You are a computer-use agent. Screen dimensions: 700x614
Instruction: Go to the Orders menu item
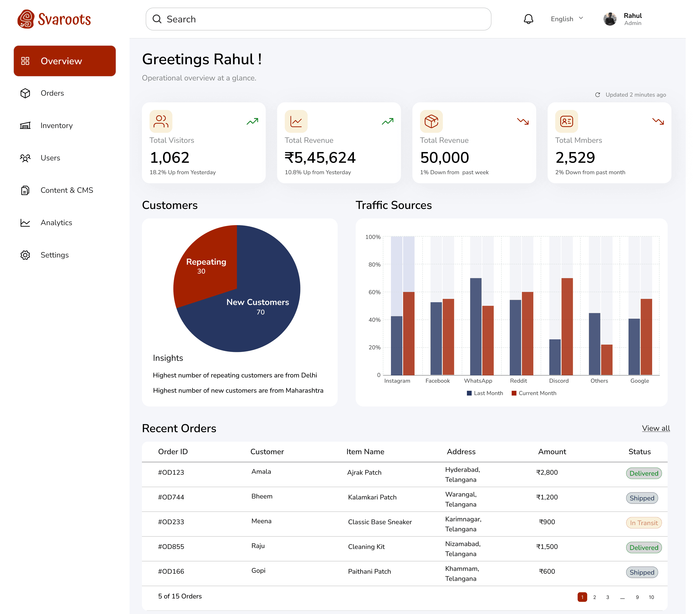[x=52, y=93]
